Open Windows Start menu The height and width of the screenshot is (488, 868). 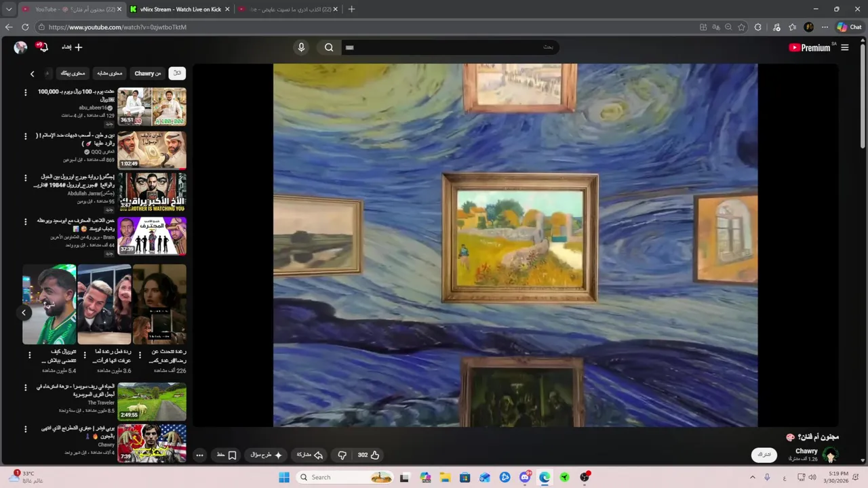284,477
